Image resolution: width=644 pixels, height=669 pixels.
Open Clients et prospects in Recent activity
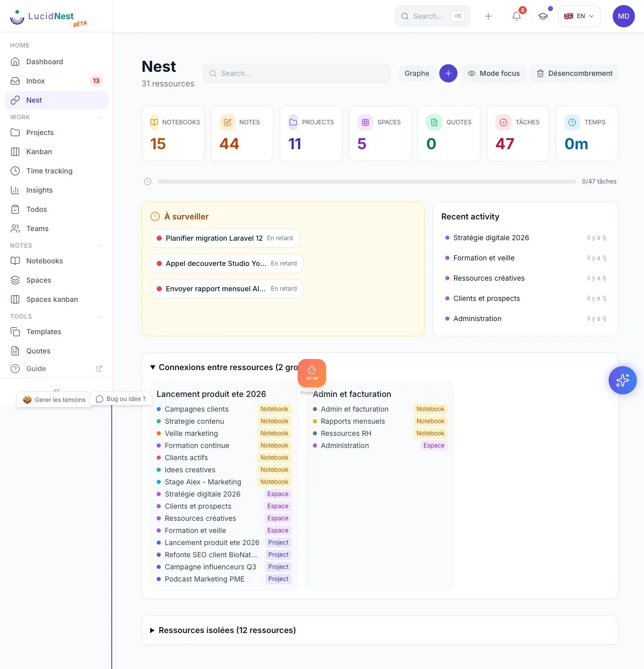(526, 298)
